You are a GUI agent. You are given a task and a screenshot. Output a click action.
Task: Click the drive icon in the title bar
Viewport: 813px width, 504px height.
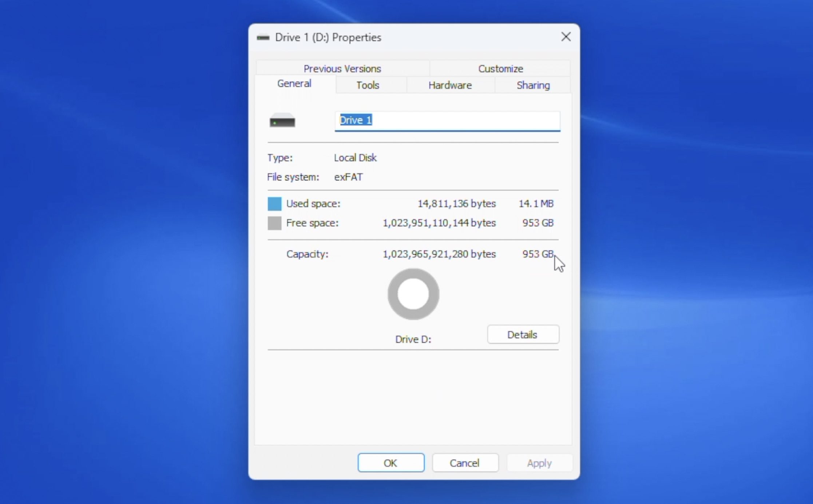coord(263,37)
